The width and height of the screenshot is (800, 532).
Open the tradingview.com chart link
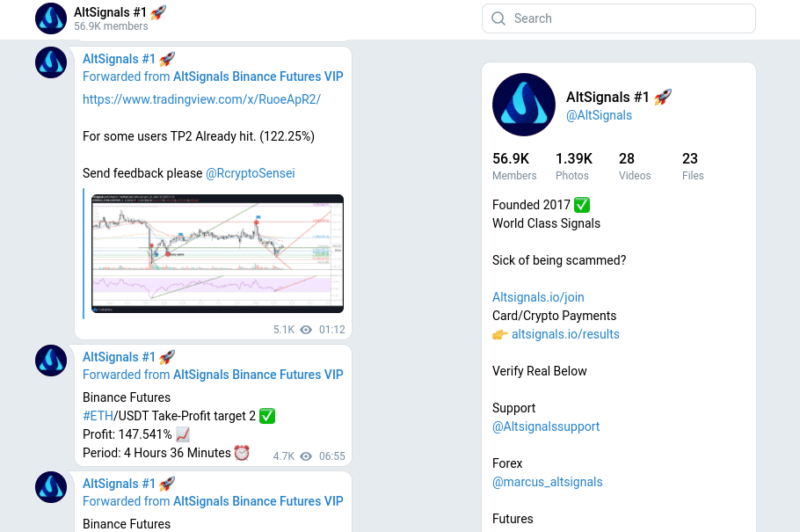[201, 99]
